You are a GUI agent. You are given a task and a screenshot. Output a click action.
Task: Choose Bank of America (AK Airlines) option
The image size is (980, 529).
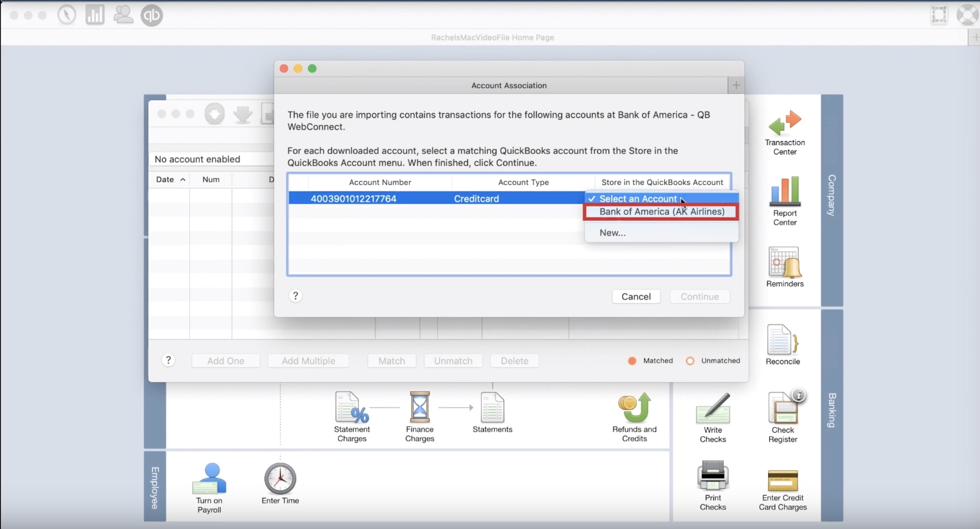pyautogui.click(x=661, y=212)
